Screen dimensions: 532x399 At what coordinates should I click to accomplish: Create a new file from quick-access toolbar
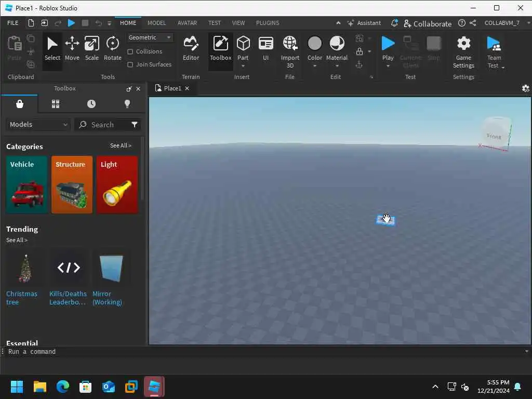coord(31,23)
